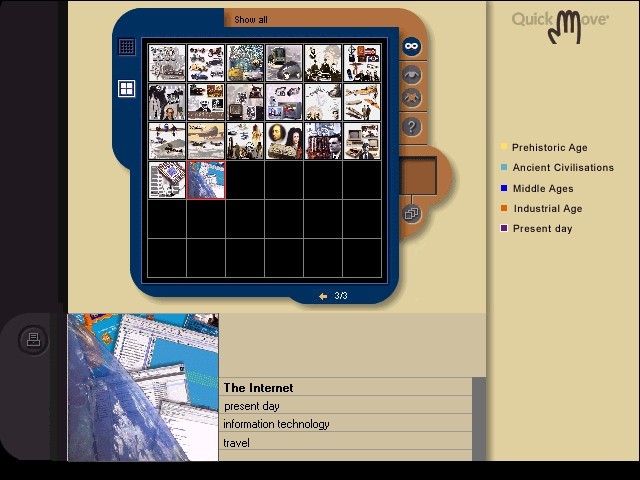Viewport: 640px width, 480px height.
Task: Open help with the question mark icon
Action: (411, 127)
